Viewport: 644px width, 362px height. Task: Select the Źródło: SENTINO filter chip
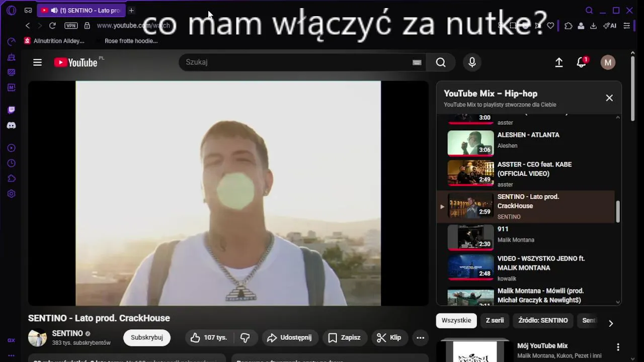pos(543,320)
